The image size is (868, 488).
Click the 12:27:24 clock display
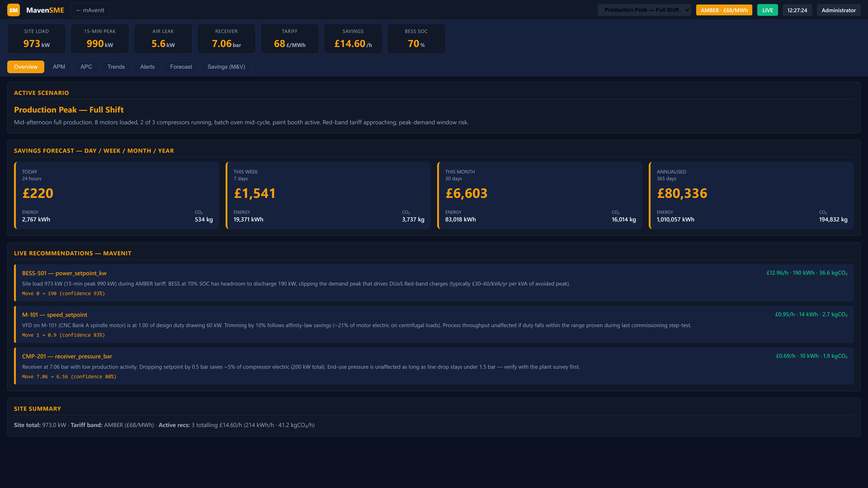pos(797,10)
